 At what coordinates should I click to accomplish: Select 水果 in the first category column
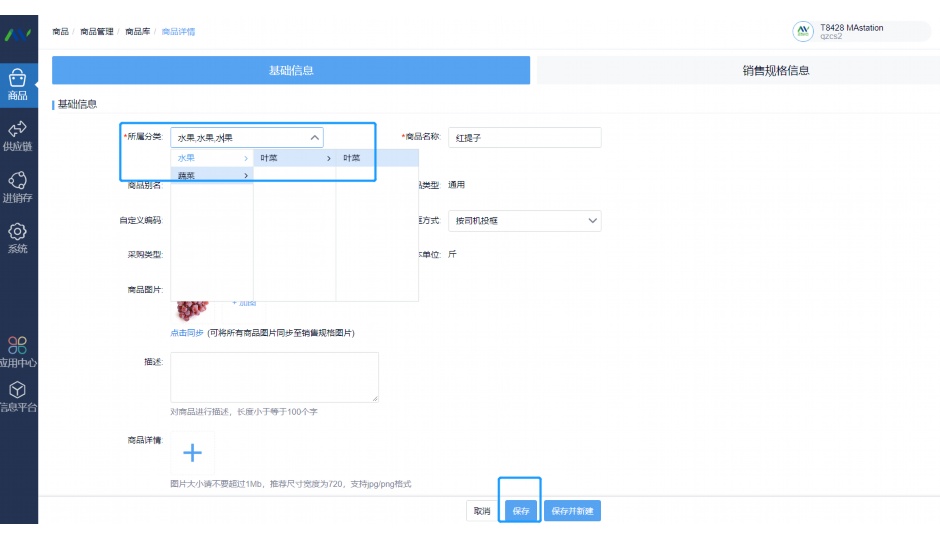click(211, 158)
